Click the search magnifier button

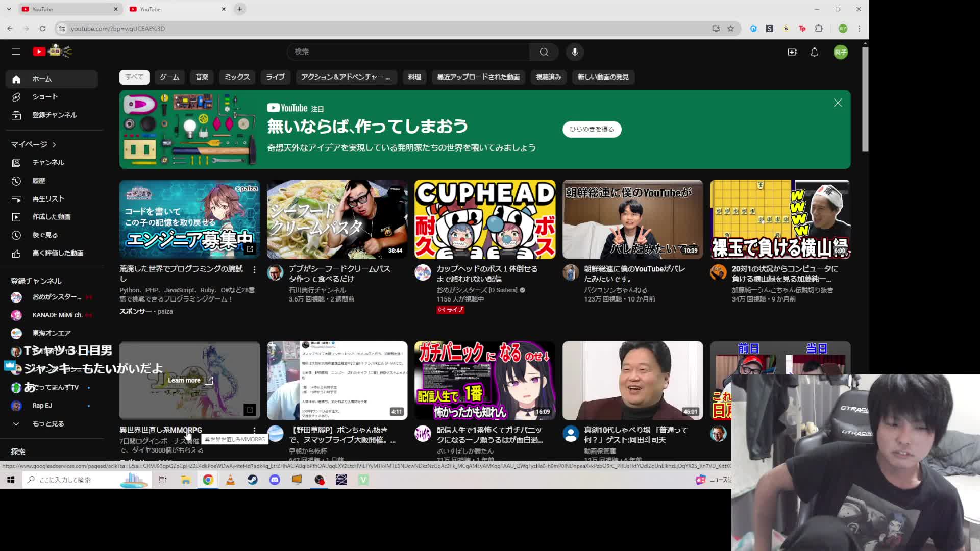pyautogui.click(x=544, y=52)
